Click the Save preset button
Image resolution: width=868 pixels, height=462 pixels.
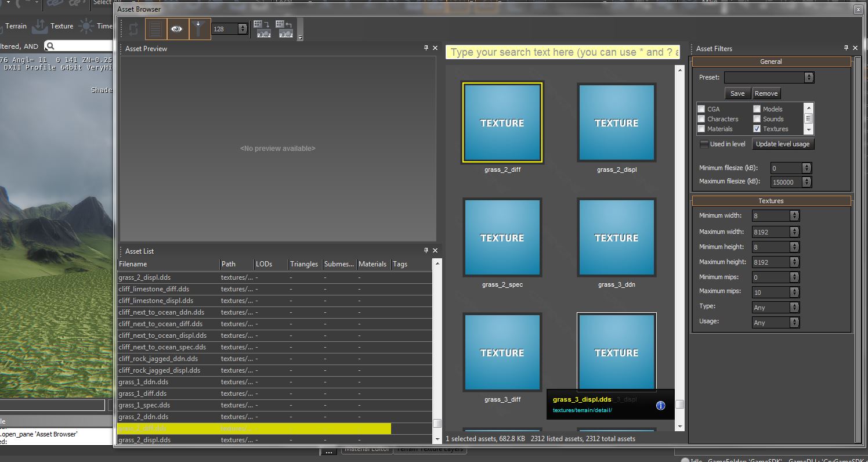tap(737, 93)
